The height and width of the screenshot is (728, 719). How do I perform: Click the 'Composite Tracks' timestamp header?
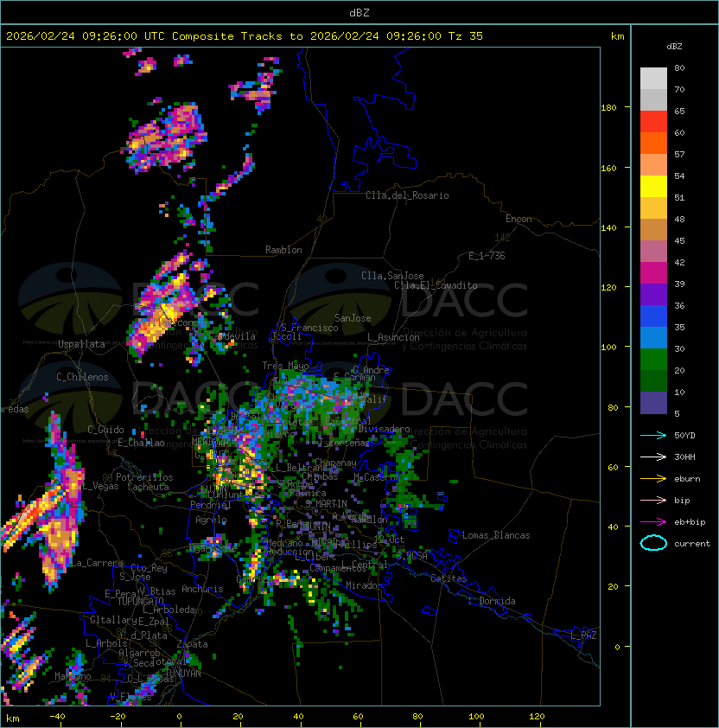coord(245,36)
